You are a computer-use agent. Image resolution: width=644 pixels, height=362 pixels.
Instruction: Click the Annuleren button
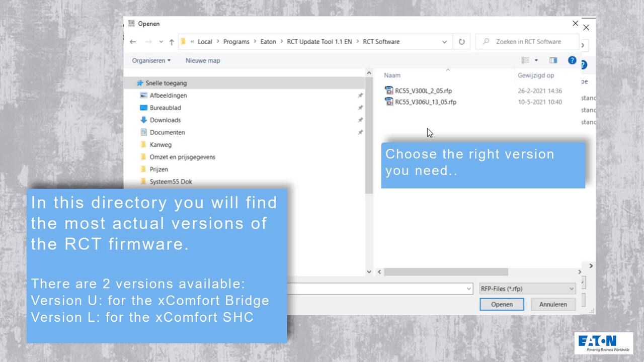click(x=553, y=304)
